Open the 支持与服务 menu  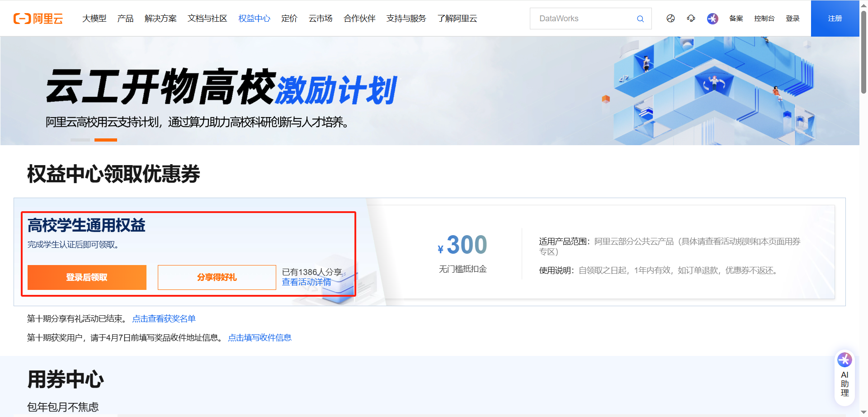(406, 19)
